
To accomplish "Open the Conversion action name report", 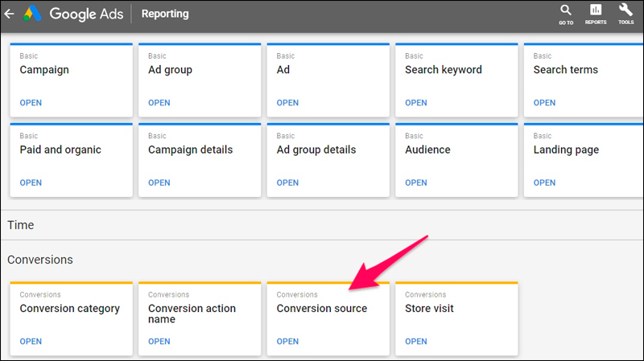I will tap(159, 342).
